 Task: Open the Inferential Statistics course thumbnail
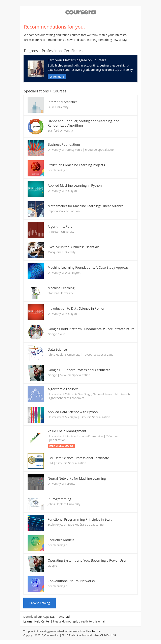[x=36, y=105]
